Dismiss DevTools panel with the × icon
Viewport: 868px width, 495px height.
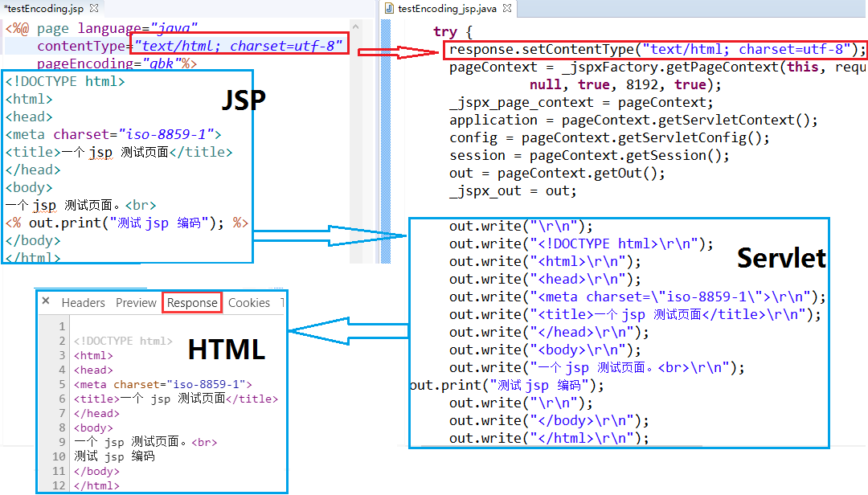(x=46, y=303)
